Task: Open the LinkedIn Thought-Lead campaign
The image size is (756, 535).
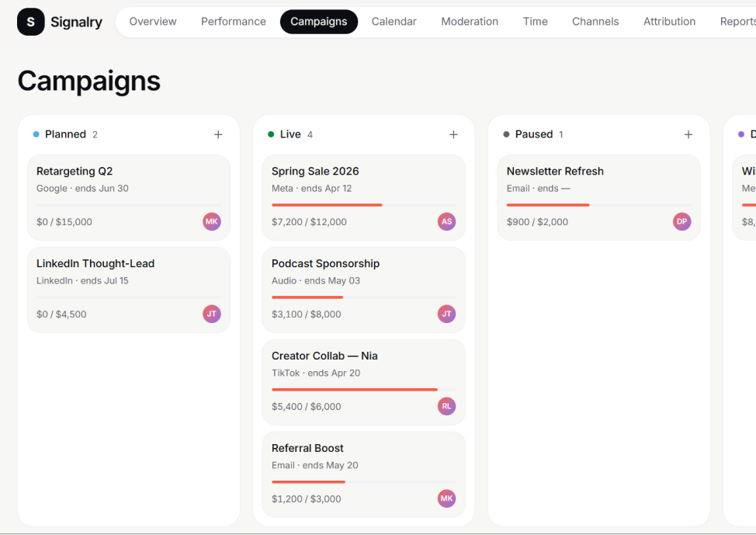Action: 129,290
